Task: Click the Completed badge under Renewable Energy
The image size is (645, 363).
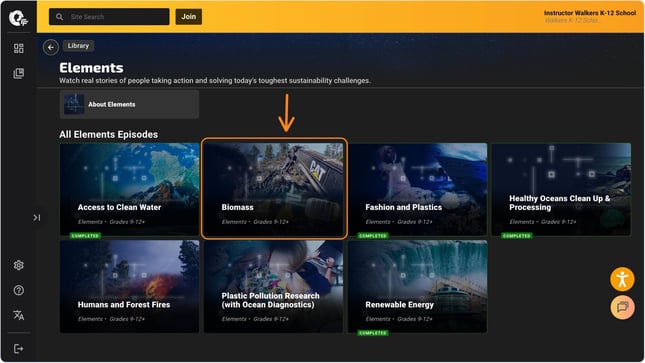Action: 373,333
